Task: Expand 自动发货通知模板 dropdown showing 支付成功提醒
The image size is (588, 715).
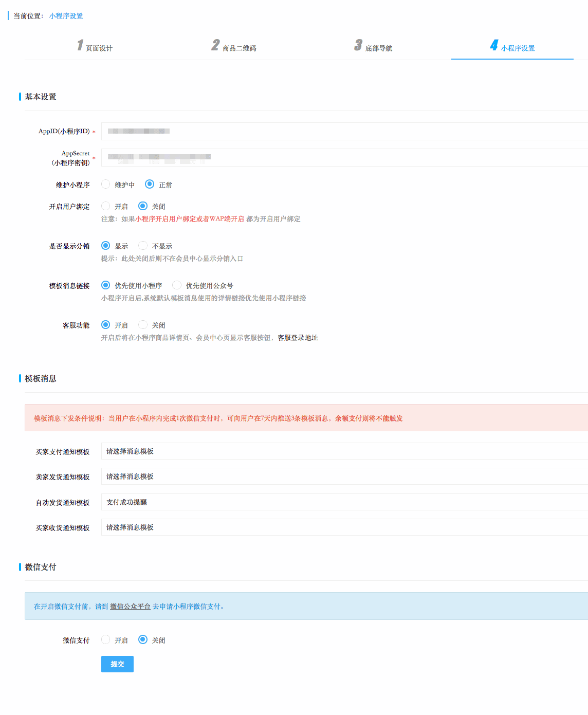Action: 344,502
